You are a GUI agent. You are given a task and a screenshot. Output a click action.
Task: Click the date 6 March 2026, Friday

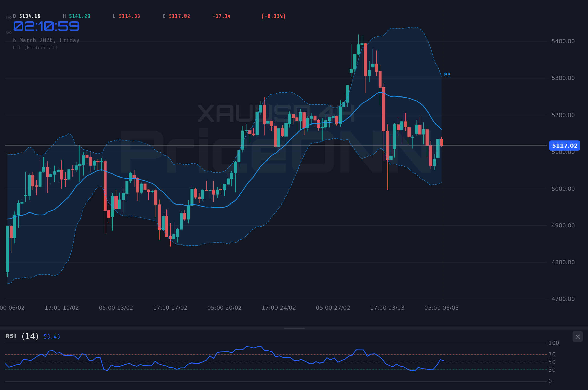pyautogui.click(x=46, y=40)
